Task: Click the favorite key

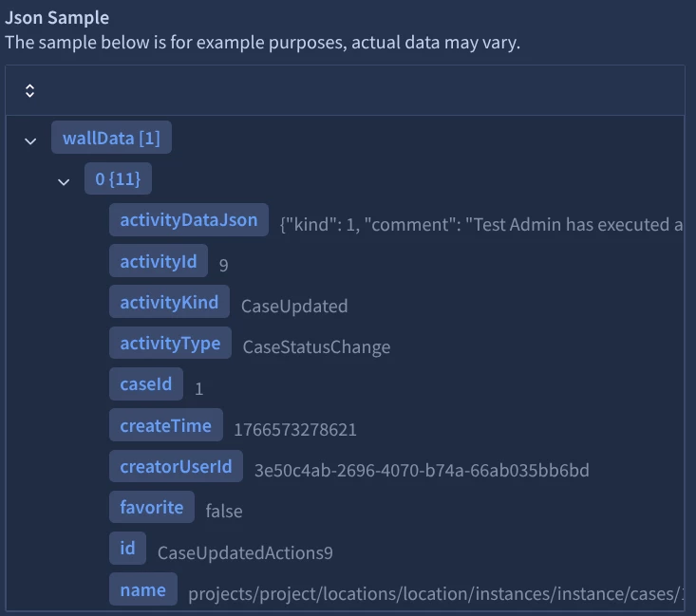Action: tap(151, 508)
